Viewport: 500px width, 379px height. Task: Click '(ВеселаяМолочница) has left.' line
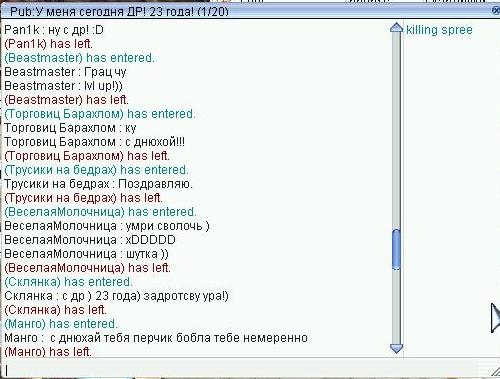(x=87, y=268)
